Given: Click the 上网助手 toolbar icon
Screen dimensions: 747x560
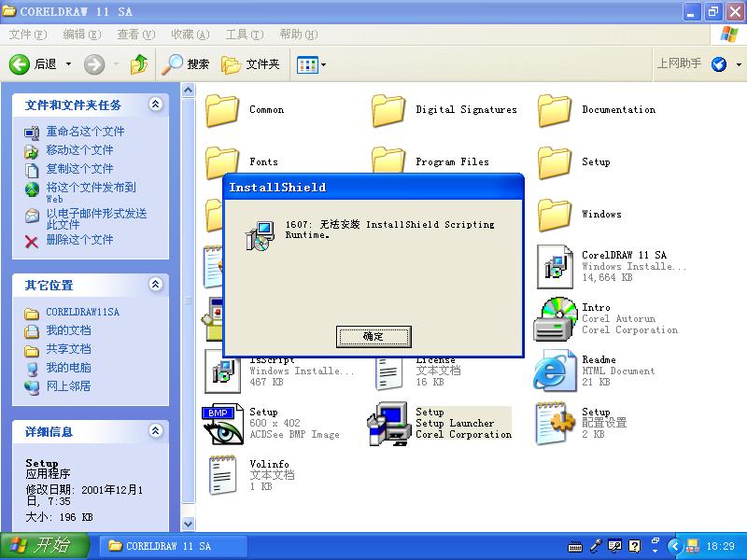Looking at the screenshot, I should (x=719, y=63).
